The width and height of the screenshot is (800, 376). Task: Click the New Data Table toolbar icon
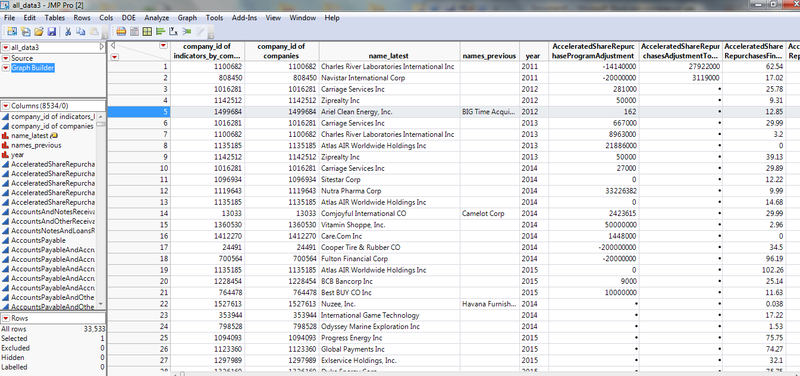point(26,32)
